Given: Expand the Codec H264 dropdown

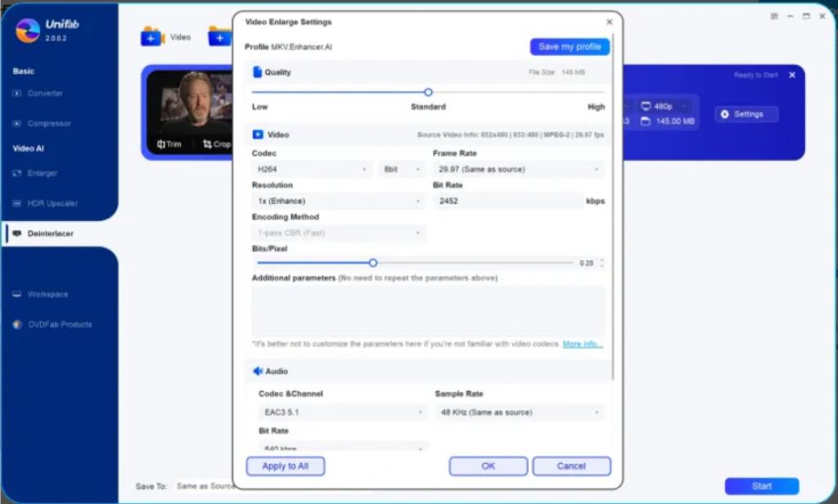Looking at the screenshot, I should (313, 169).
